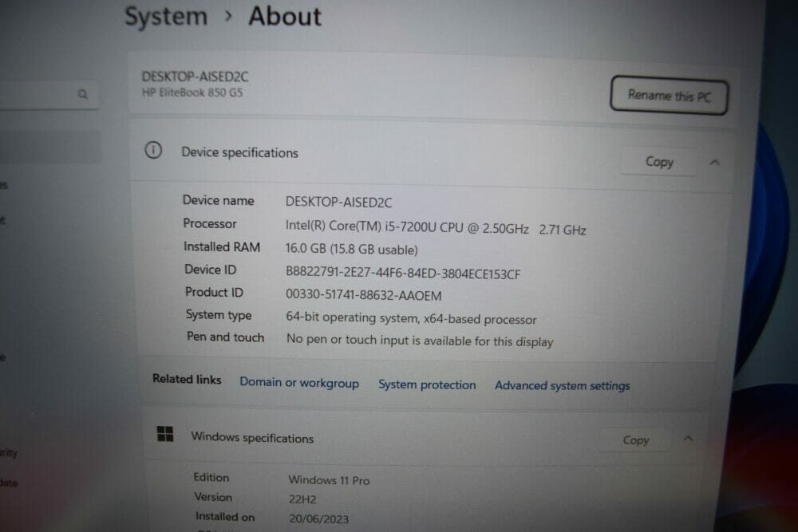
Task: Open the Domain or workgroup link
Action: tap(299, 383)
